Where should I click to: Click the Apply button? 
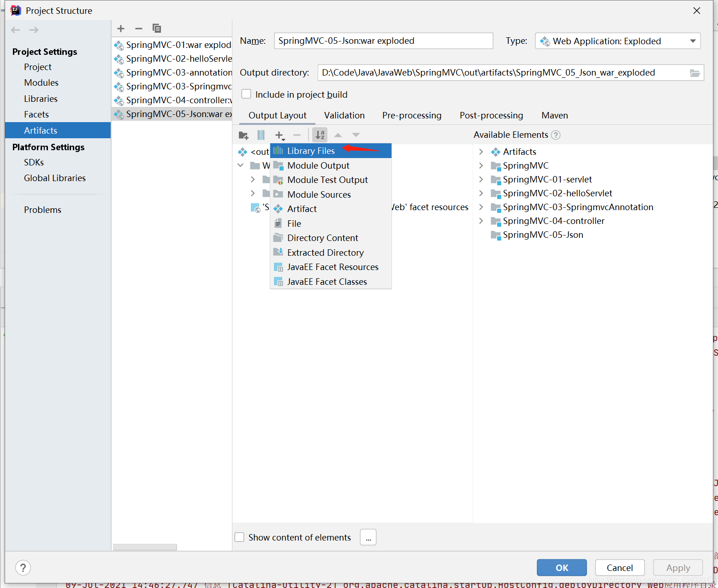[678, 568]
